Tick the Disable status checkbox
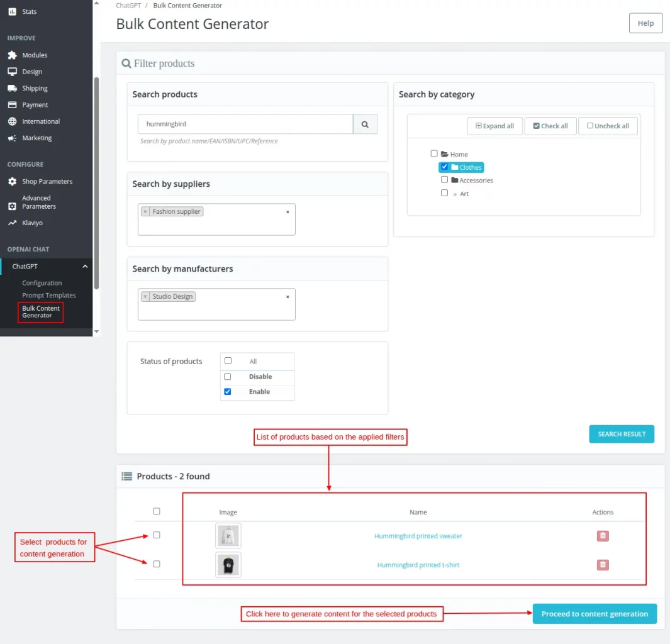 pos(227,376)
